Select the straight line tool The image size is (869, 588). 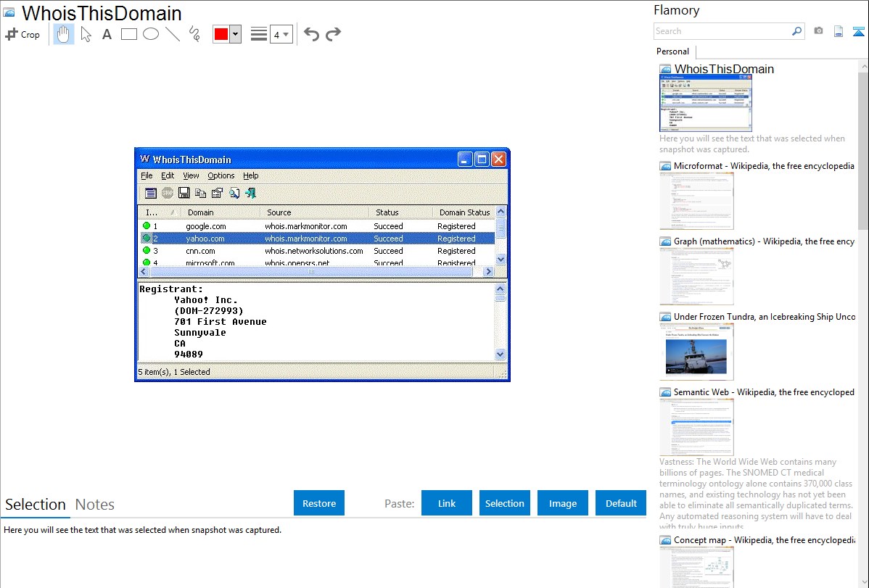coord(173,34)
